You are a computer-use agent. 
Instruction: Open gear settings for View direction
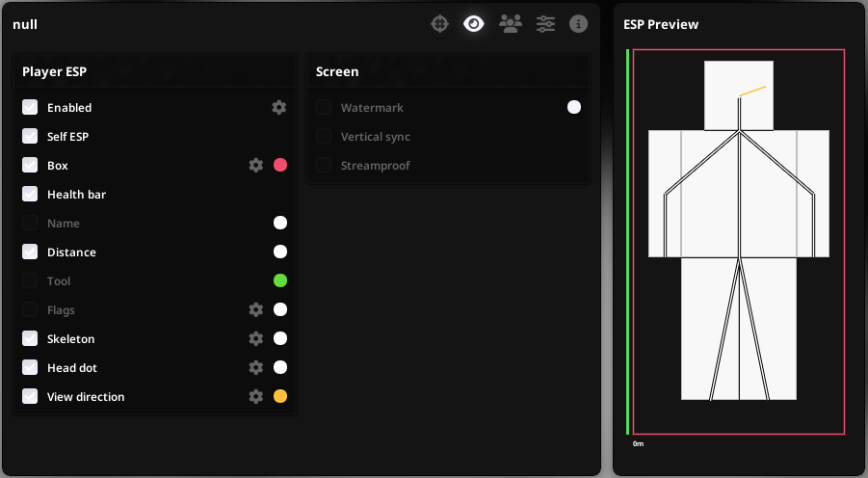(255, 396)
